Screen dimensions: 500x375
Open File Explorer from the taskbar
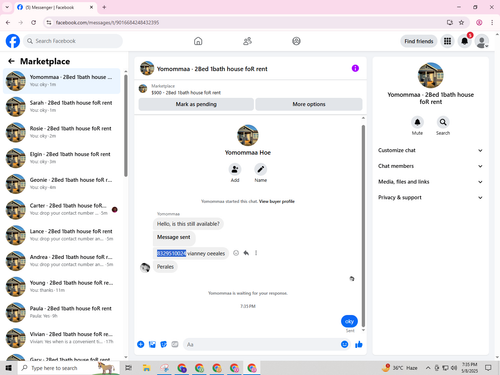point(146,368)
